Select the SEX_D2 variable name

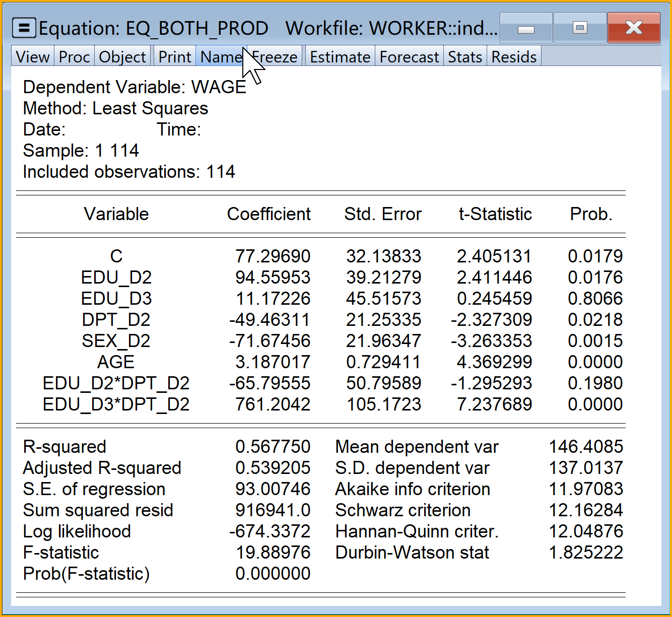pyautogui.click(x=116, y=341)
